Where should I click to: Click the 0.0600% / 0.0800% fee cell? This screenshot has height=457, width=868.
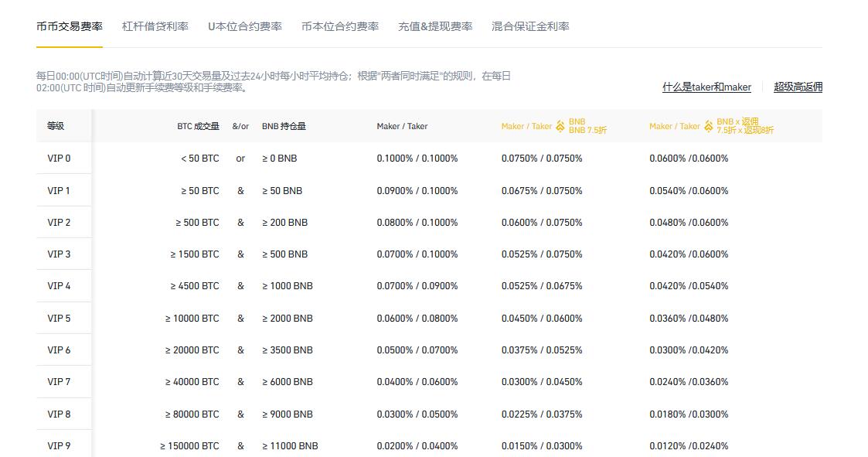417,319
